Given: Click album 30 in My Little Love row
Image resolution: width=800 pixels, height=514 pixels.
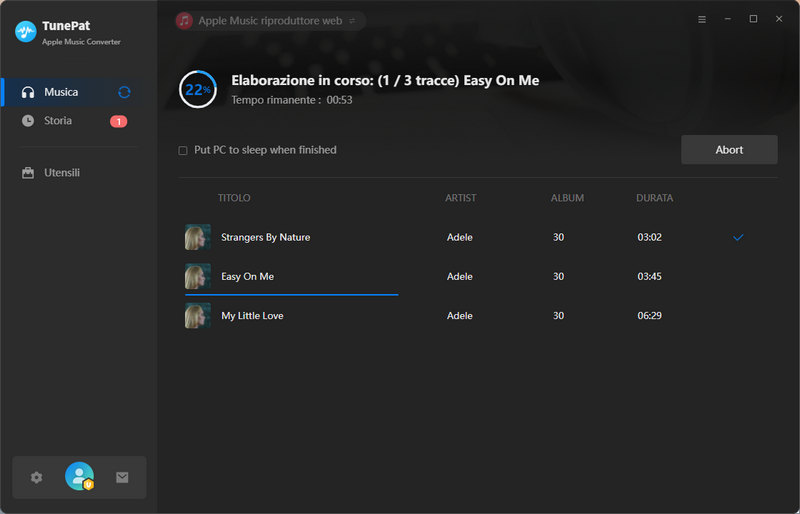Looking at the screenshot, I should (x=559, y=316).
